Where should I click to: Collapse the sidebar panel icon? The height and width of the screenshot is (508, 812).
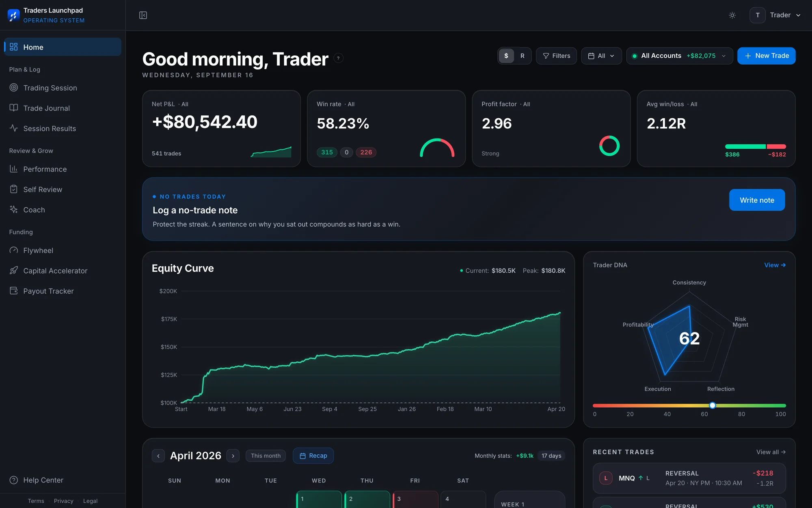[x=143, y=15]
